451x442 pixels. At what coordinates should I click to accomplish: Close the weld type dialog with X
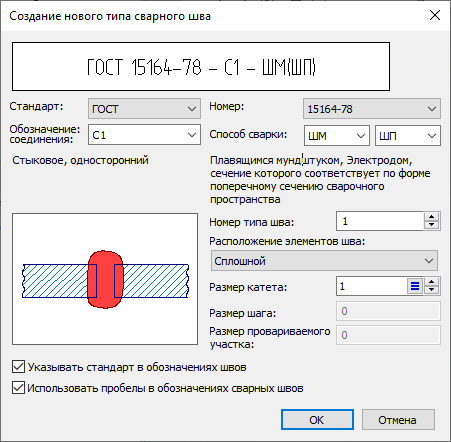(435, 15)
